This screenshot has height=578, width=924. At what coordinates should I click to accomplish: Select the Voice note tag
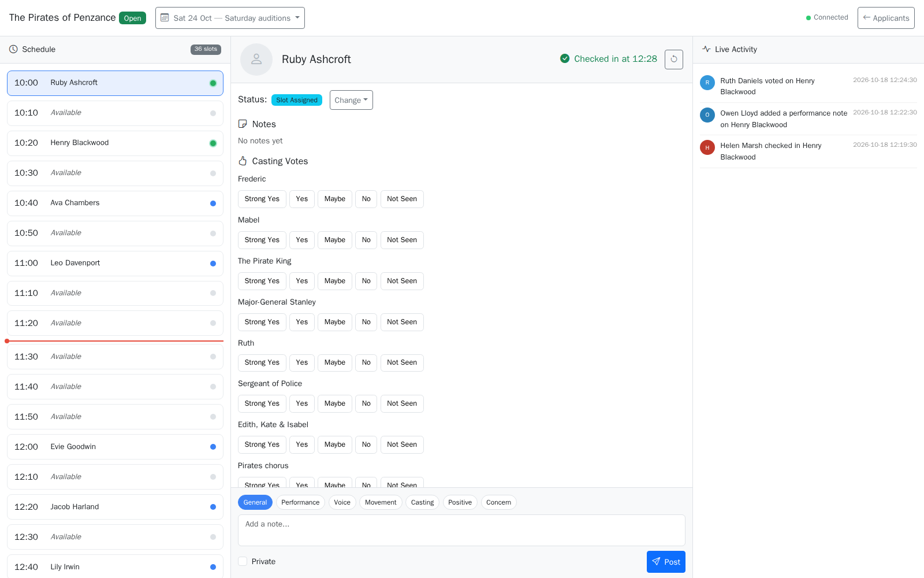tap(342, 502)
